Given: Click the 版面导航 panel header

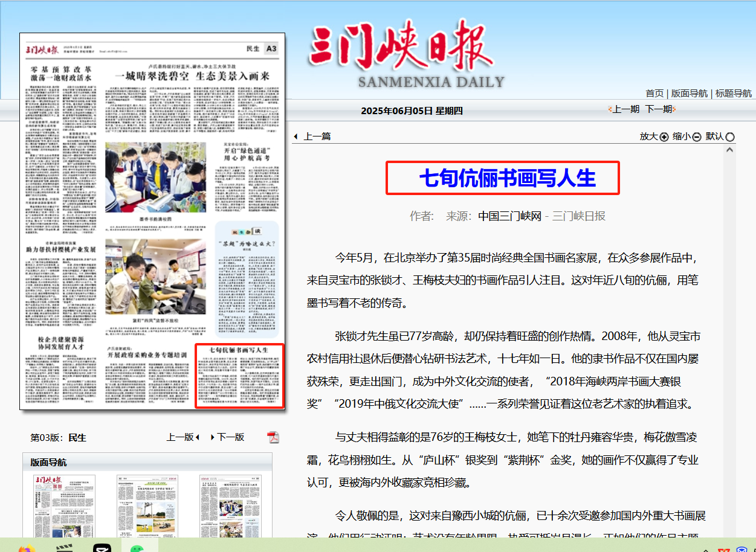Looking at the screenshot, I should coord(147,462).
